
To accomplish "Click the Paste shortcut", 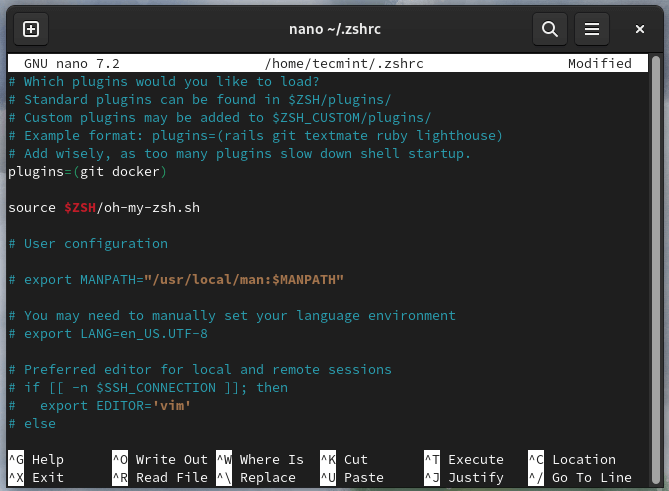I will (x=363, y=478).
